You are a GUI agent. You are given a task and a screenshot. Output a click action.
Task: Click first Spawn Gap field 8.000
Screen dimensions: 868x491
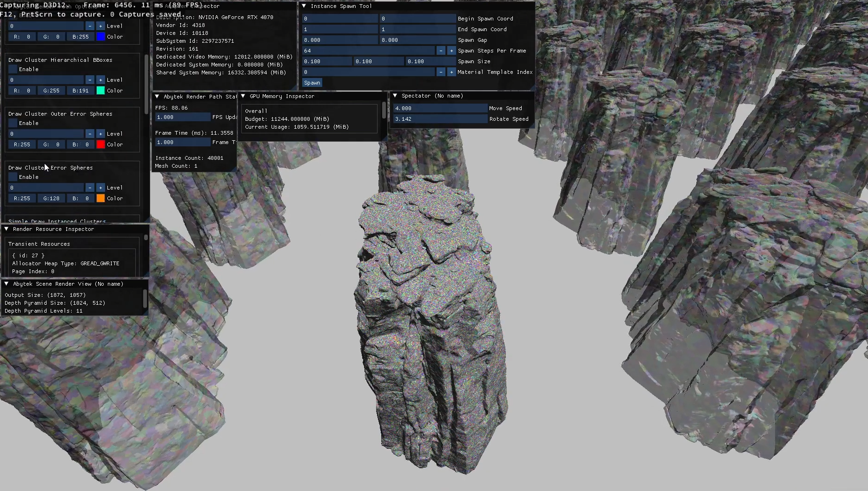tap(340, 40)
